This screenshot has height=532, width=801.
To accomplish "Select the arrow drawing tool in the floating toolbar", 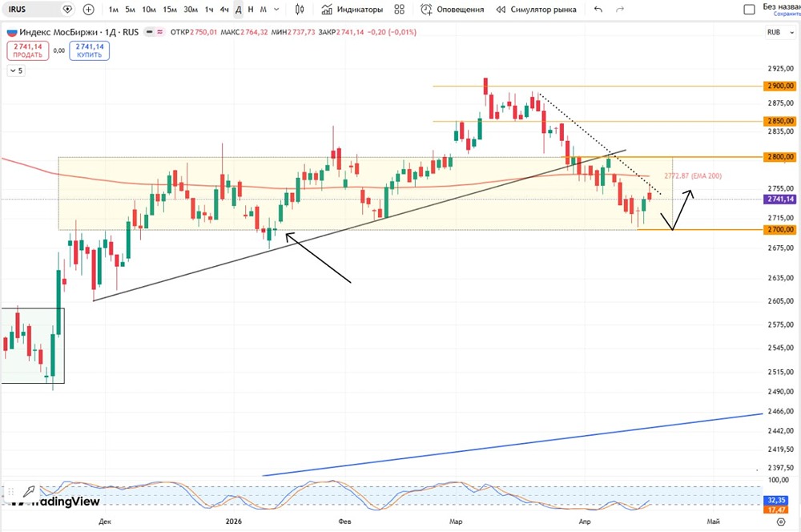I will coord(29,492).
